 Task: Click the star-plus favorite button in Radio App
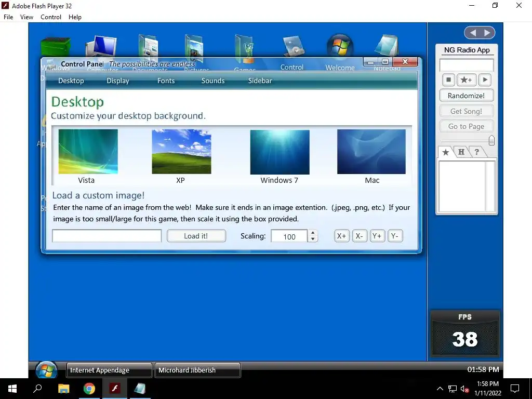[466, 79]
